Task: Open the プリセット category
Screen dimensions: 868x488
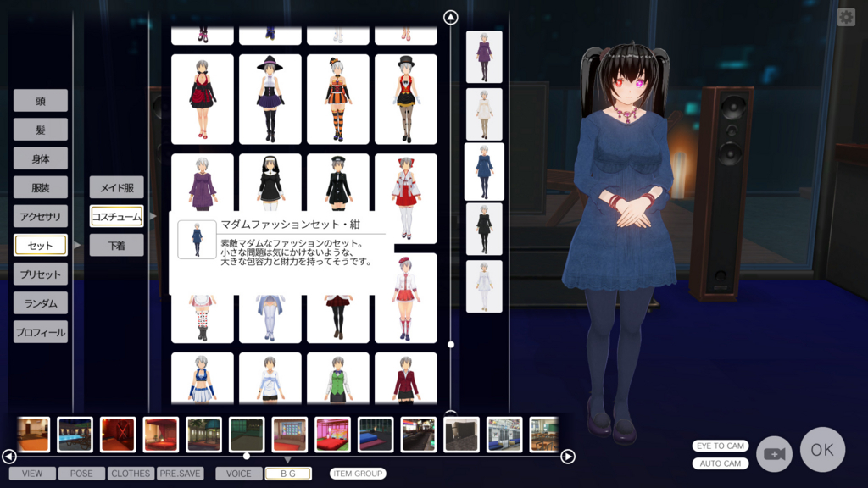Action: 41,274
